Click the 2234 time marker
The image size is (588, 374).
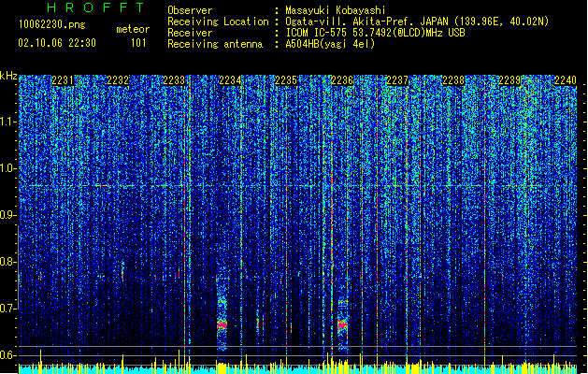(x=230, y=80)
